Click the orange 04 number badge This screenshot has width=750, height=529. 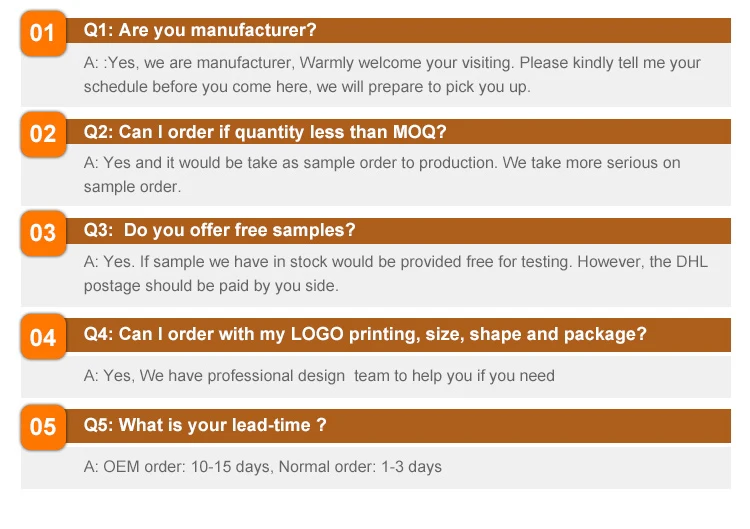(x=43, y=337)
